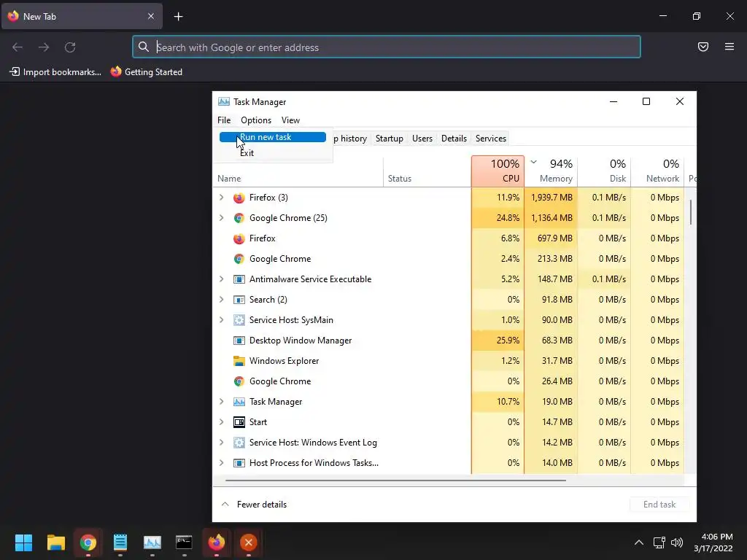The image size is (747, 560).
Task: Expand the Task Manager process row
Action: click(222, 402)
